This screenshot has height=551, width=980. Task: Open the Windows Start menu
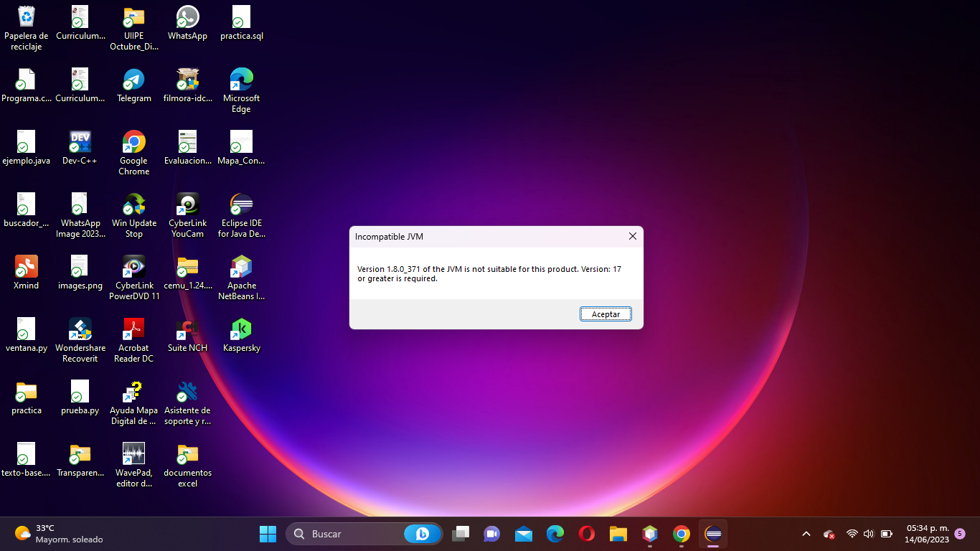(x=268, y=534)
